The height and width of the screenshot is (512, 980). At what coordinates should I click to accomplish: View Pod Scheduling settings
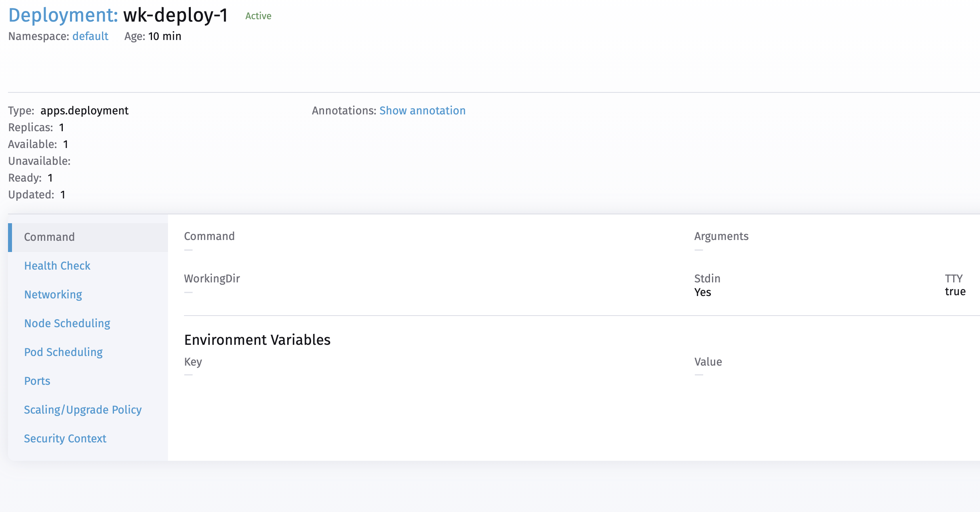tap(63, 352)
